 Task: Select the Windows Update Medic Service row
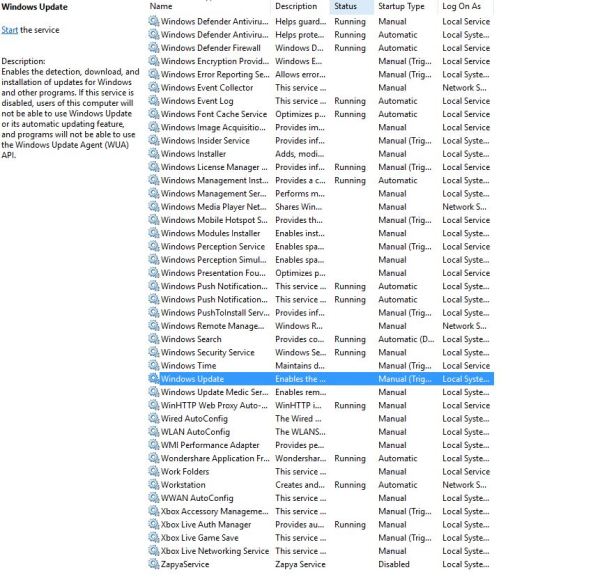[x=214, y=392]
